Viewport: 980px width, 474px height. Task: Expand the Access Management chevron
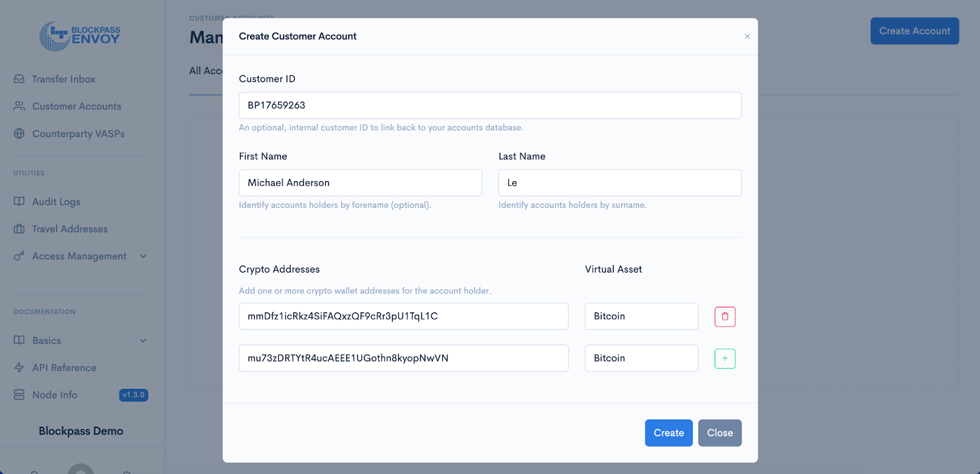coord(143,257)
